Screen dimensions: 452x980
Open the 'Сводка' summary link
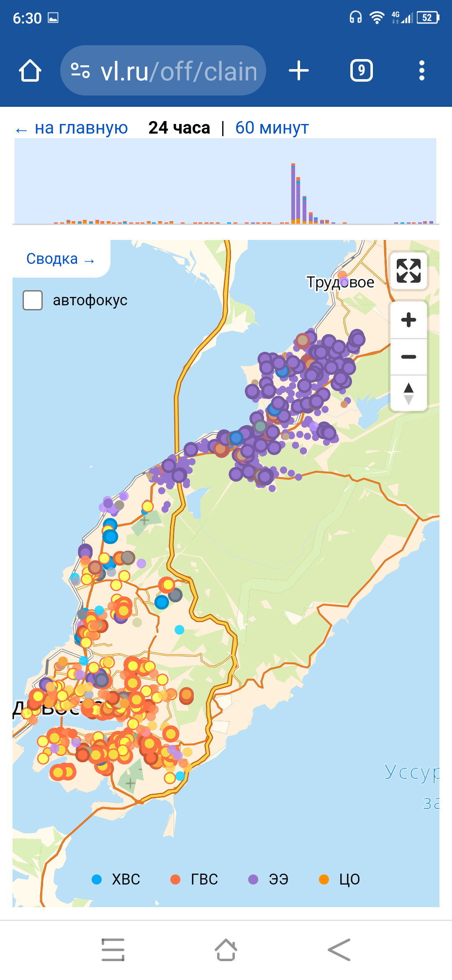coord(60,259)
